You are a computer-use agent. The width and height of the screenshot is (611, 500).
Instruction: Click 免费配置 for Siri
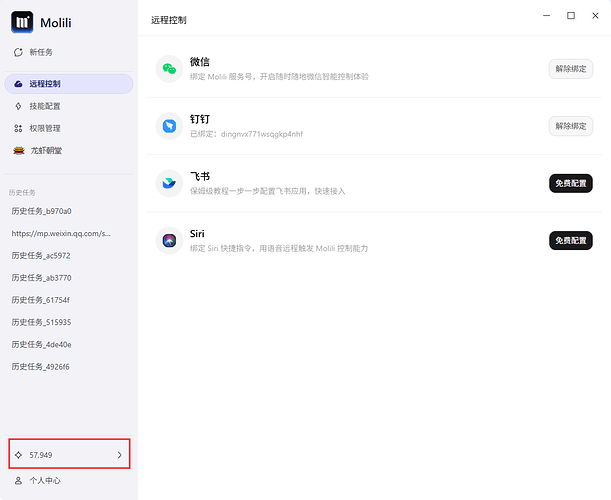[x=570, y=240]
